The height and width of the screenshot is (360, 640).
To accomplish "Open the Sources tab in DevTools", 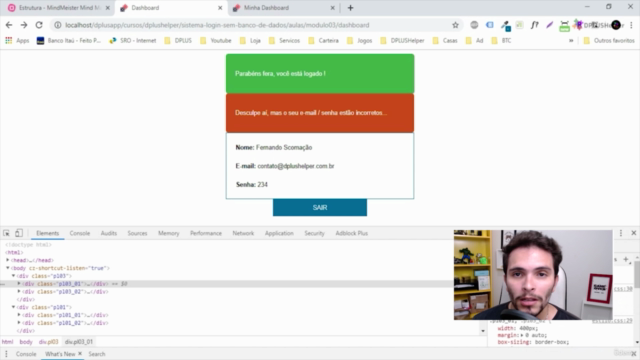I will 137,233.
